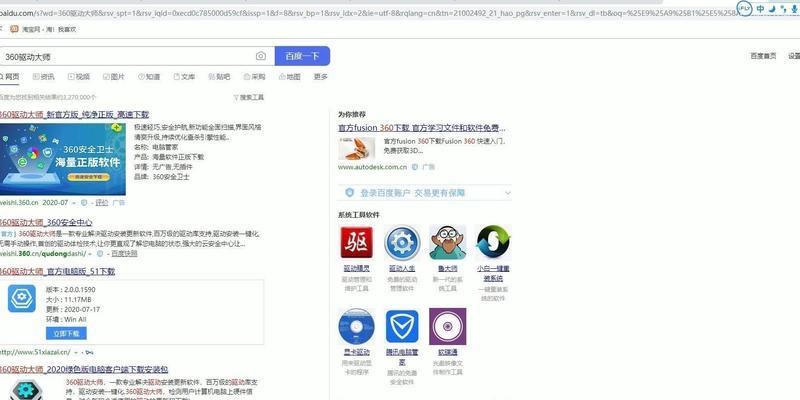Open result link 360驱动大师_新官方版_纯净正版_高速下载

74,114
